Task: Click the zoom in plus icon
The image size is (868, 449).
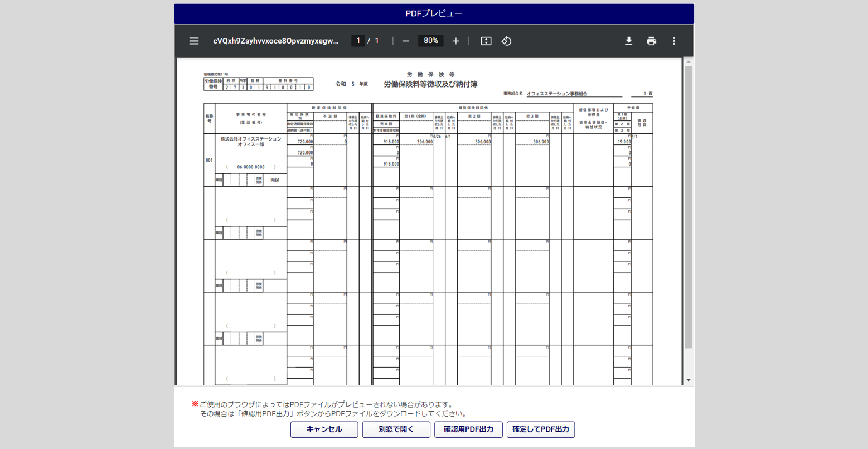Action: pyautogui.click(x=455, y=41)
